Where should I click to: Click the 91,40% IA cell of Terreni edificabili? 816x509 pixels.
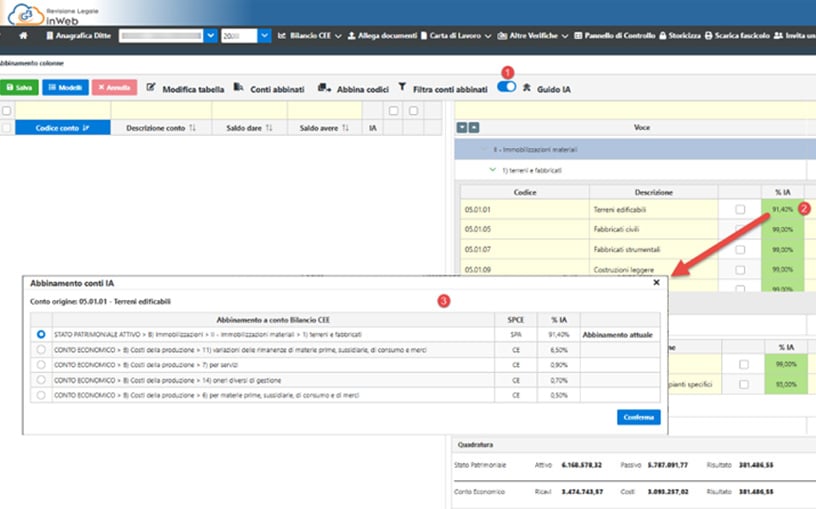tap(782, 209)
